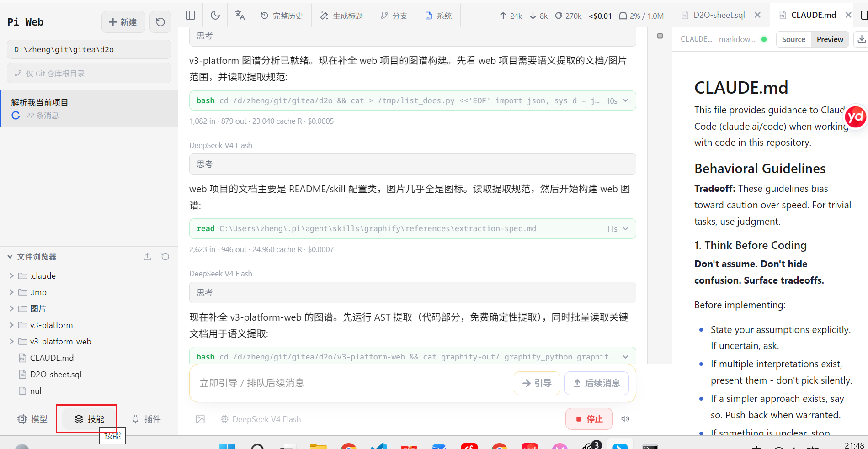Click the taskbar clock 21:48

pyautogui.click(x=854, y=445)
